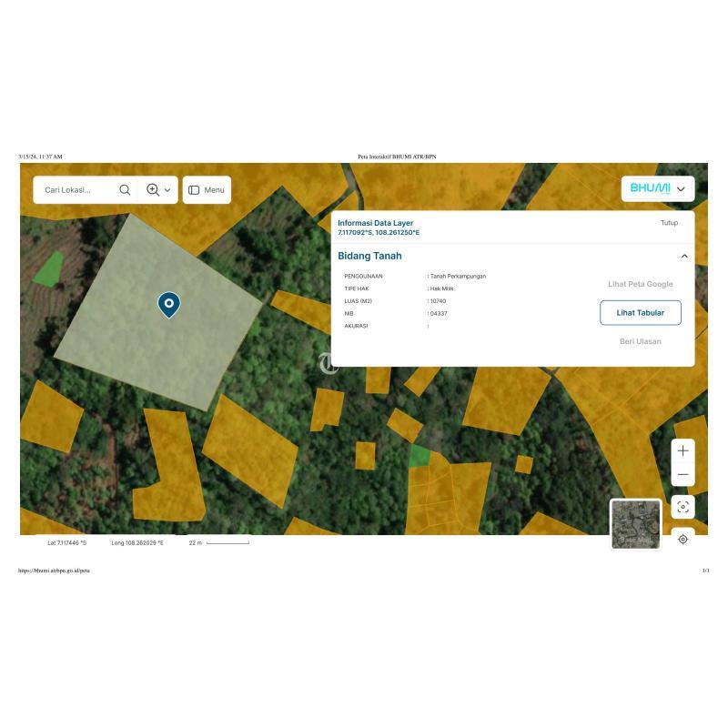
Task: Click Beri Ulasan to give review
Action: [x=641, y=342]
